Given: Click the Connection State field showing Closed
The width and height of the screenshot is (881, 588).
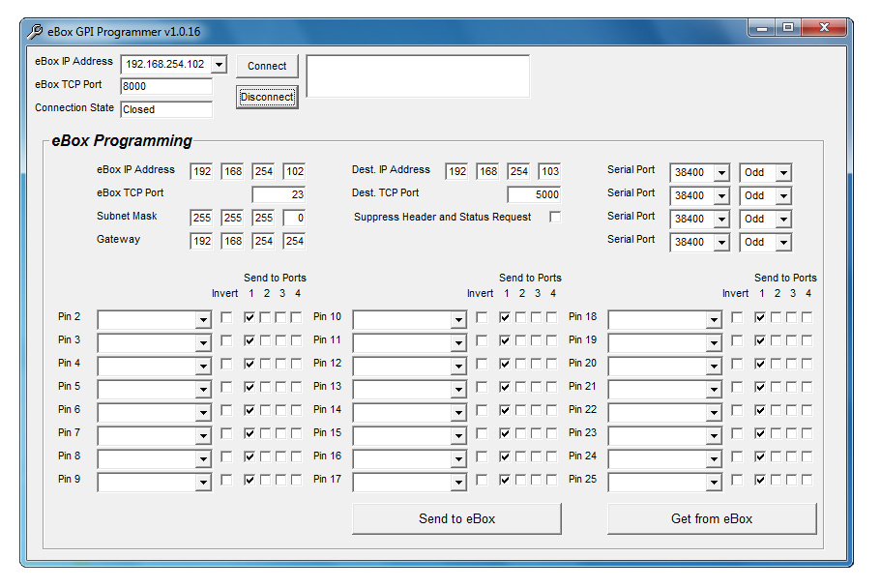Looking at the screenshot, I should pyautogui.click(x=166, y=109).
